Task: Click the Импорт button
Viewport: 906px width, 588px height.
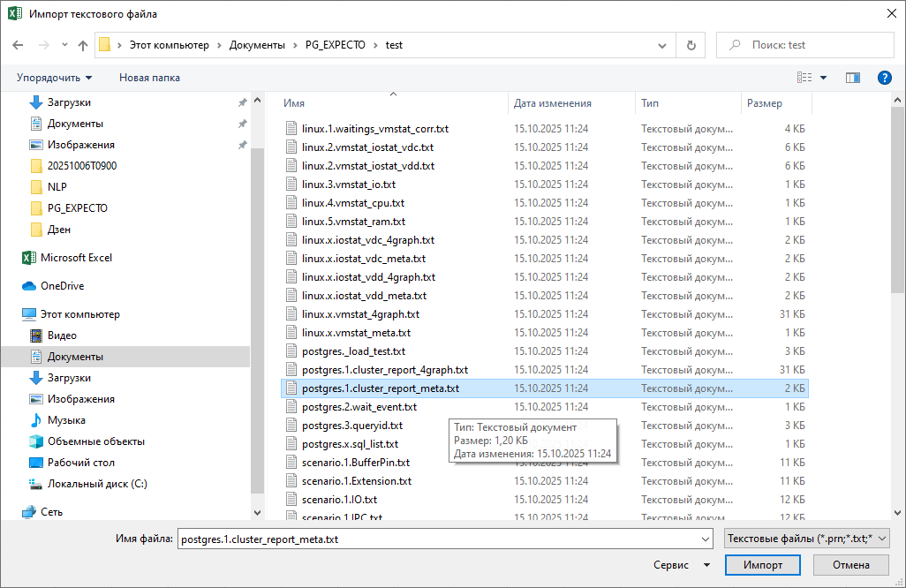Action: coord(763,565)
